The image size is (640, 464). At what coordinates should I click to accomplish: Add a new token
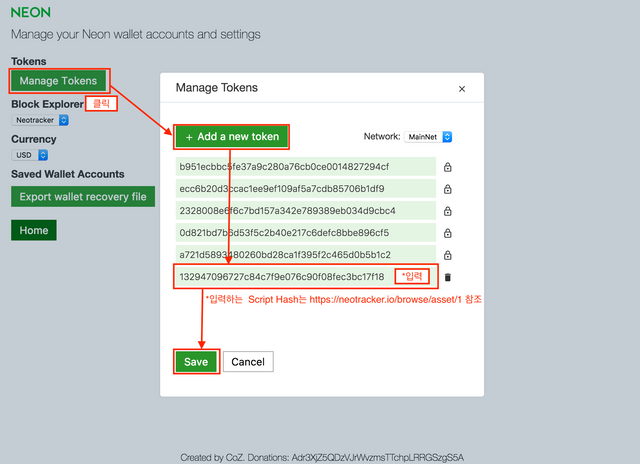[232, 137]
